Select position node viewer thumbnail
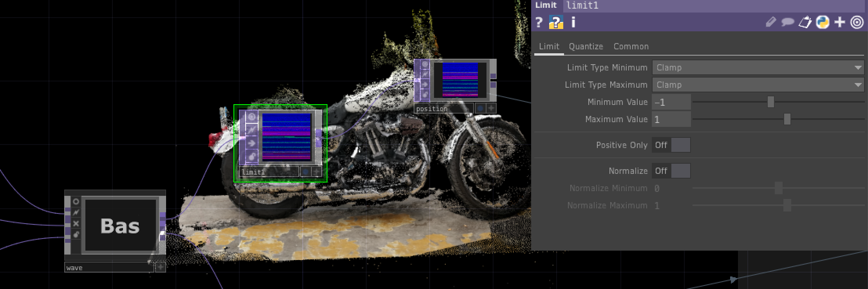 tap(460, 80)
